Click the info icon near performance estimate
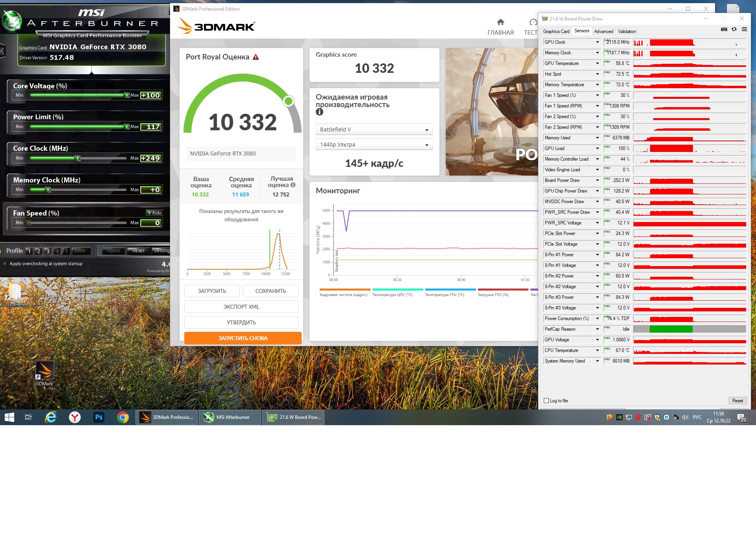 coord(319,112)
